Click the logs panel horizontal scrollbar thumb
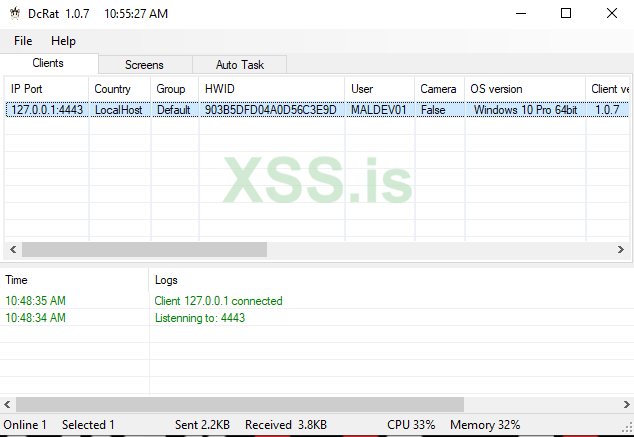Viewport: 634px width, 437px height. pyautogui.click(x=240, y=404)
